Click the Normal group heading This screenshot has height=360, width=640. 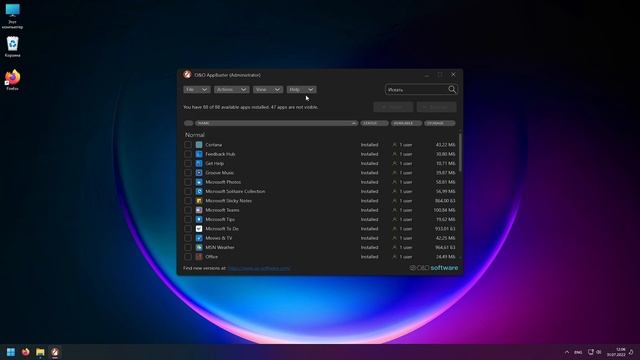coord(195,135)
